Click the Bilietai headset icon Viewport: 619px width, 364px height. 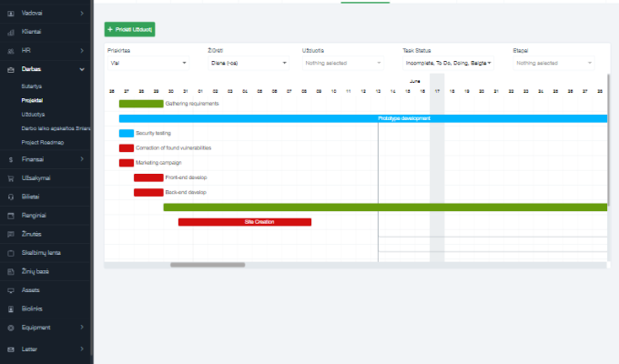tap(11, 197)
